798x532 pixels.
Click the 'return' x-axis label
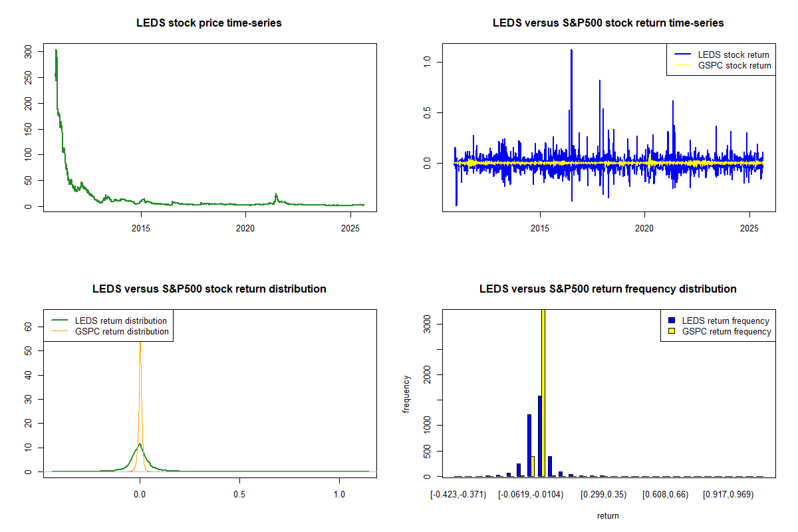point(608,515)
